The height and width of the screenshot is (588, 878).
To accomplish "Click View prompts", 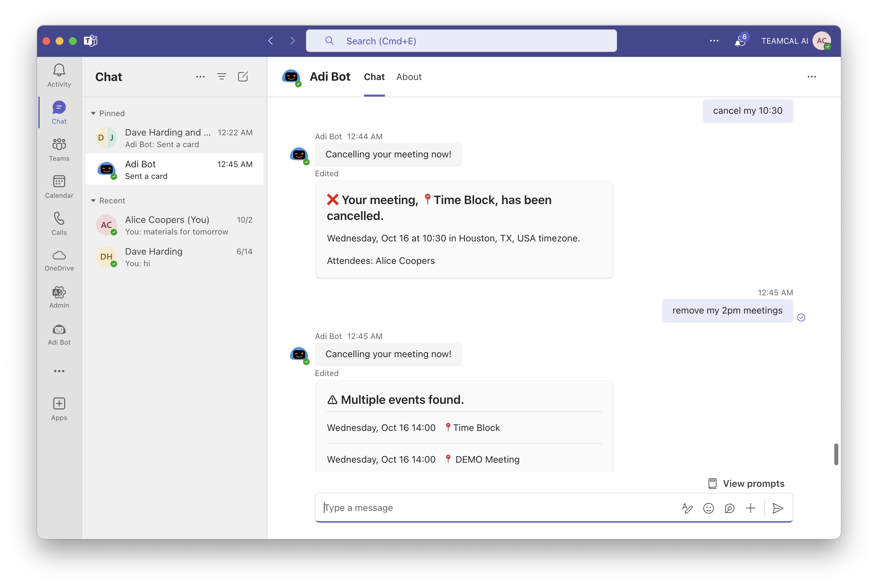I will coord(746,483).
